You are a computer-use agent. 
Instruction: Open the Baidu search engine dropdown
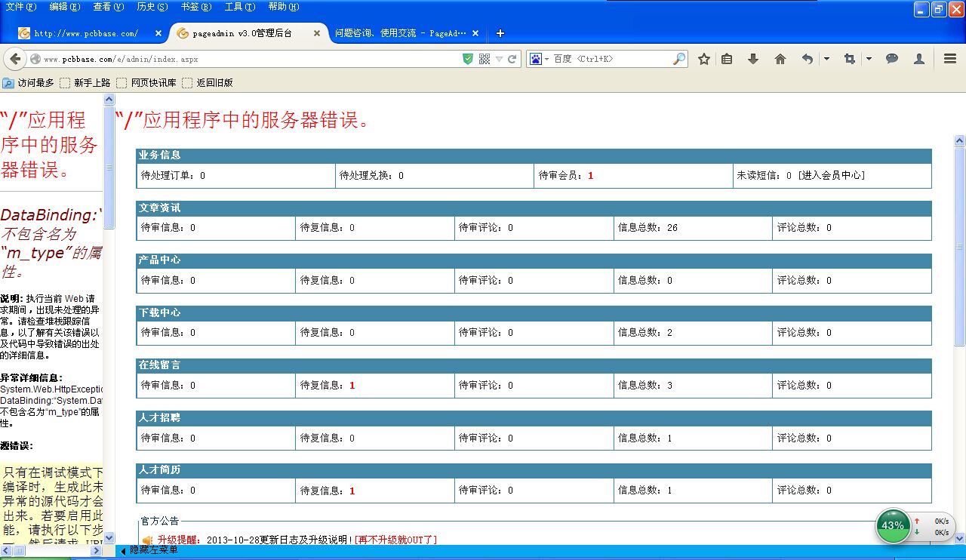coord(539,59)
